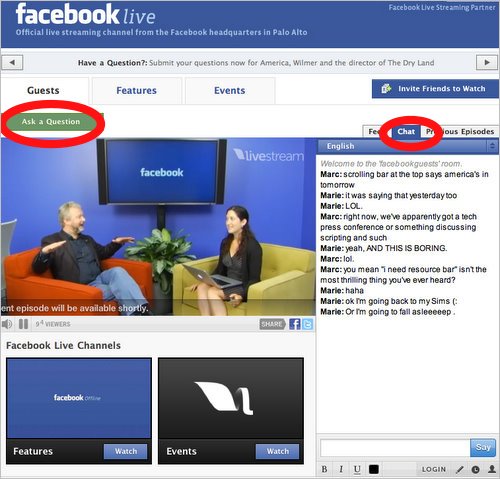The image size is (500, 479).
Task: Open the Previous Episodes tab
Action: pyautogui.click(x=460, y=132)
